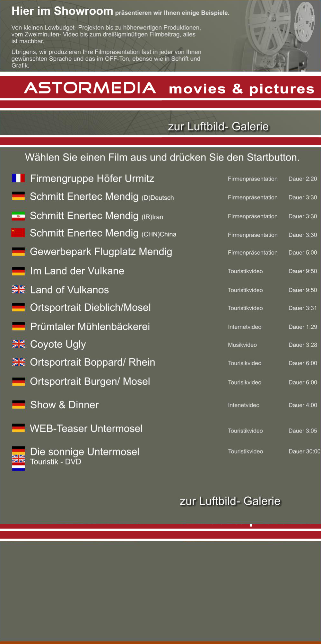Click the German flag beside Prümtaler Mühlenbäckerei

click(x=18, y=326)
